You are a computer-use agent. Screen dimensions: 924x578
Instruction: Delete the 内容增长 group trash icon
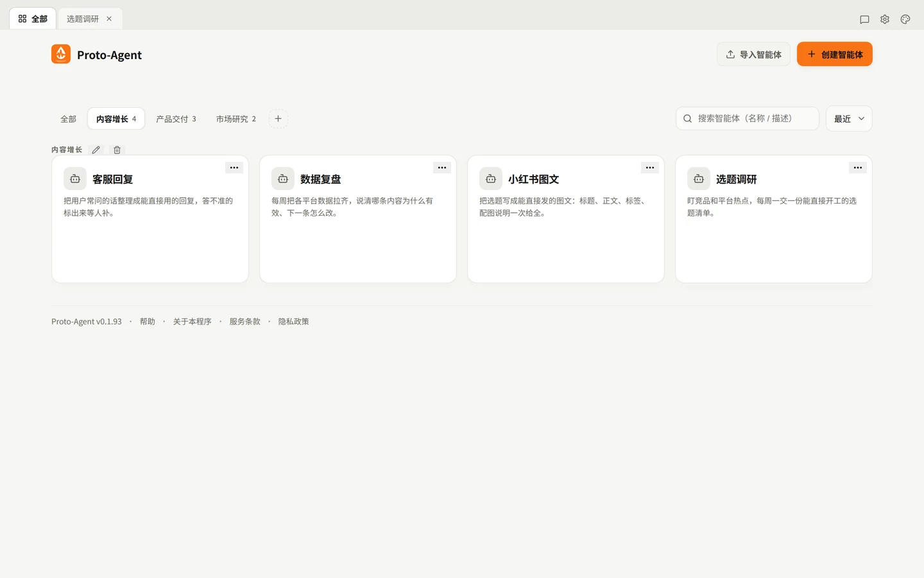(x=117, y=150)
